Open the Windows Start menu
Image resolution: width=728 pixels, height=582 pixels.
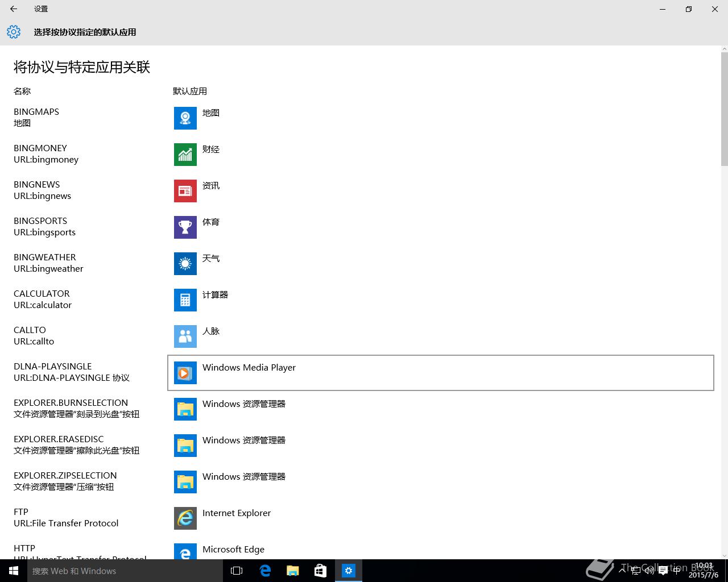(14, 571)
